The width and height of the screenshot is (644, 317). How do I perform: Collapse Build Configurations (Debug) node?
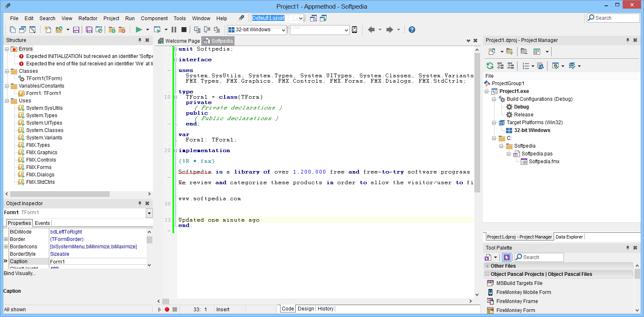(x=494, y=99)
